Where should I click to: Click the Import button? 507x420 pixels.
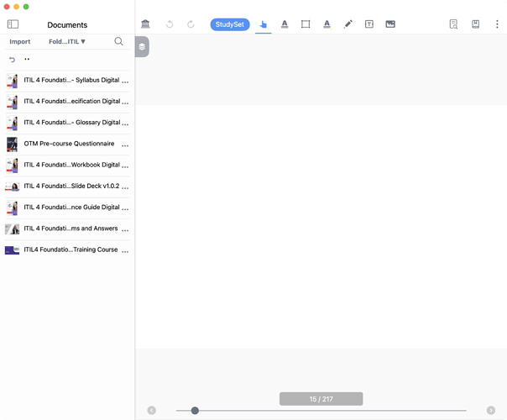[x=20, y=41]
